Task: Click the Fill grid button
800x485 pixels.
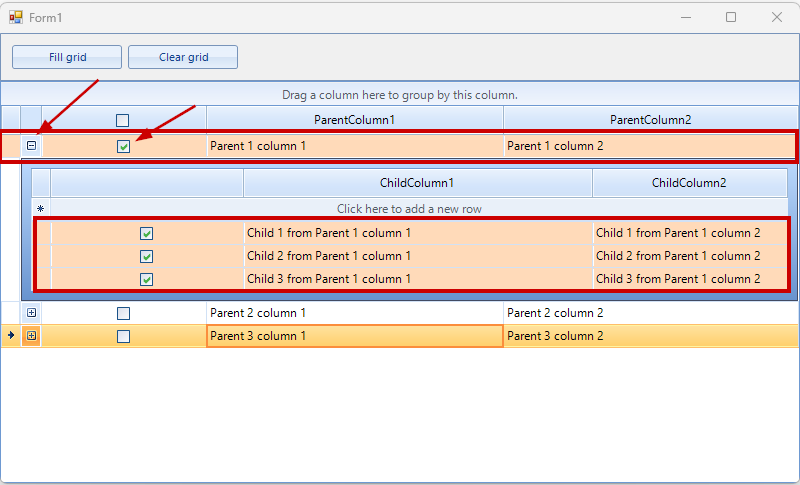Action: tap(67, 57)
